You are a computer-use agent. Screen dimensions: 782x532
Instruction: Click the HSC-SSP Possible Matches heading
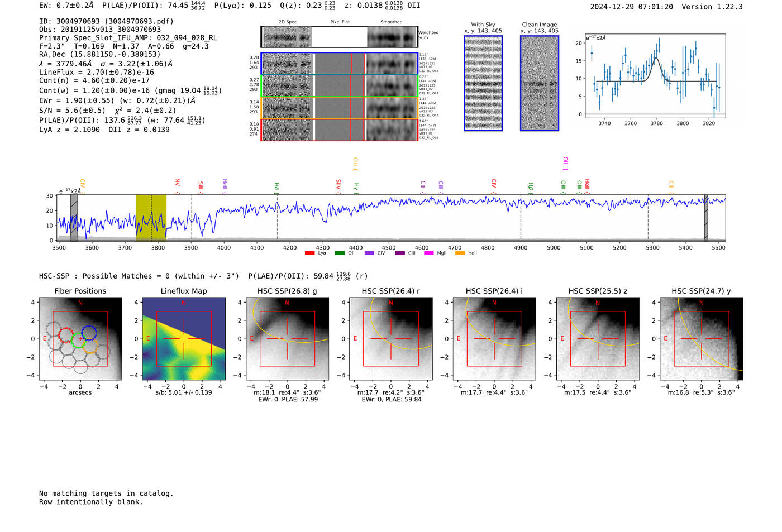tap(139, 276)
